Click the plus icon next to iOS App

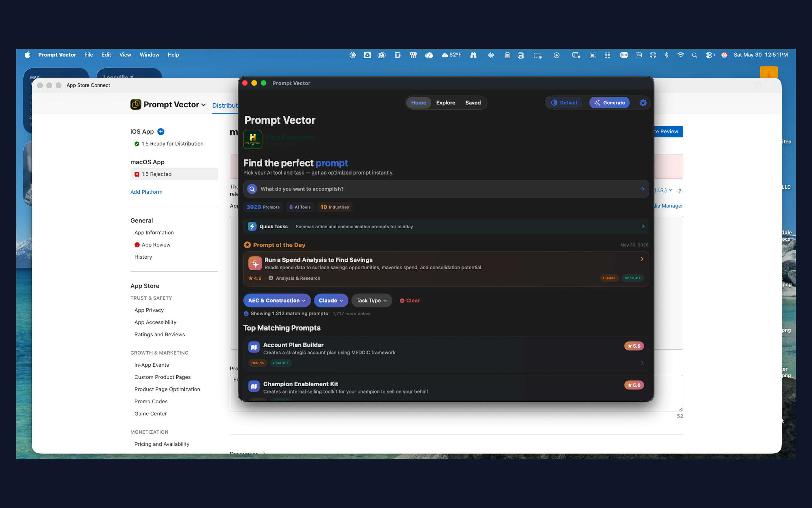coord(161,132)
